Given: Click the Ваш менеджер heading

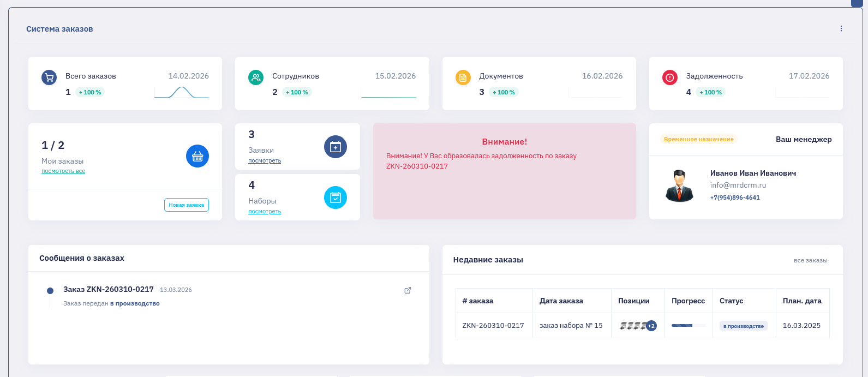Looking at the screenshot, I should click(804, 139).
